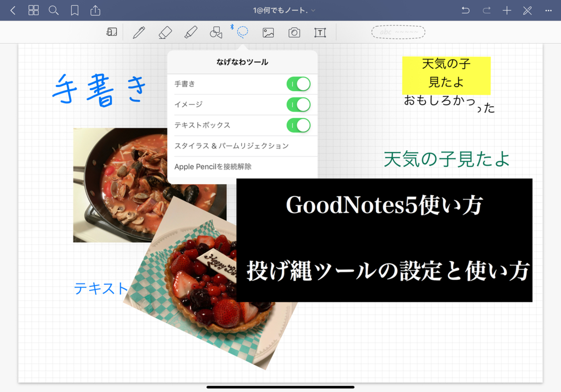The width and height of the screenshot is (561, 392).
Task: Open the more options ellipsis menu
Action: coord(548,10)
